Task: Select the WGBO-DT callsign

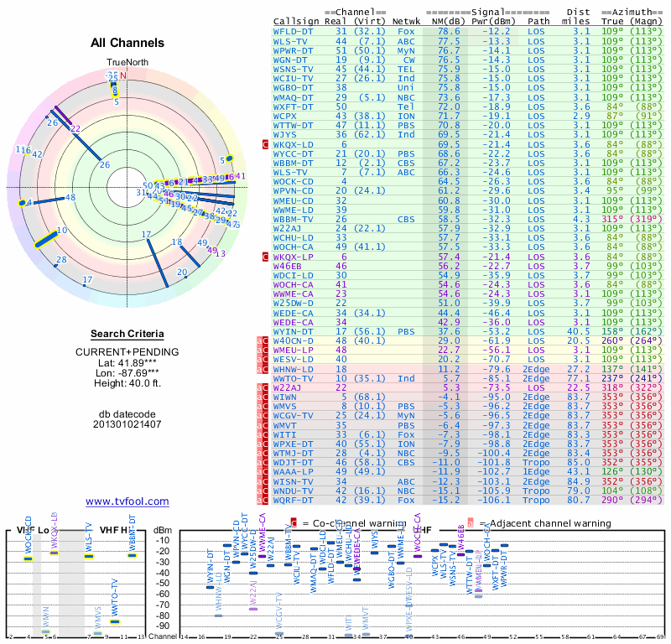Action: [x=293, y=88]
